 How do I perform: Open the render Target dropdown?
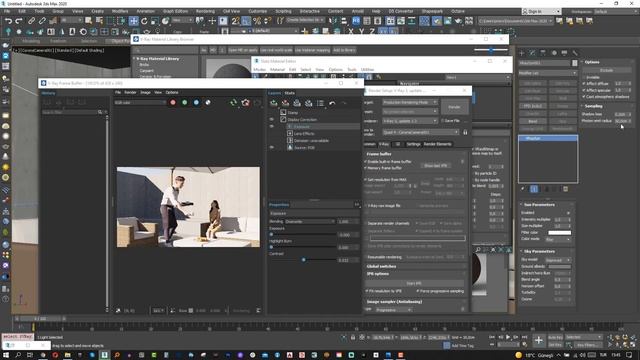click(x=410, y=102)
